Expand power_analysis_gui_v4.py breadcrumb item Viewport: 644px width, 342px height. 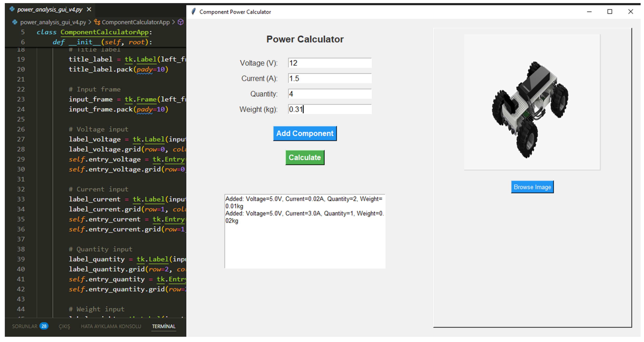[53, 22]
